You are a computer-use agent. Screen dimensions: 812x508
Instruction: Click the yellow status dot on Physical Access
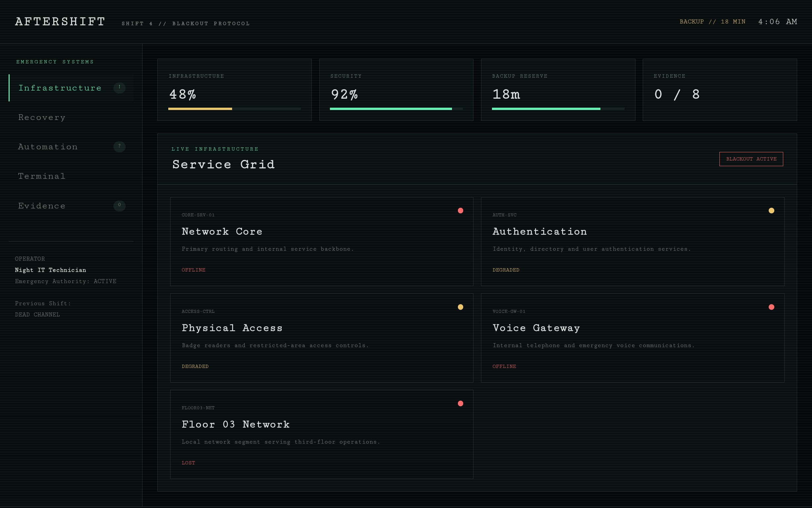460,307
